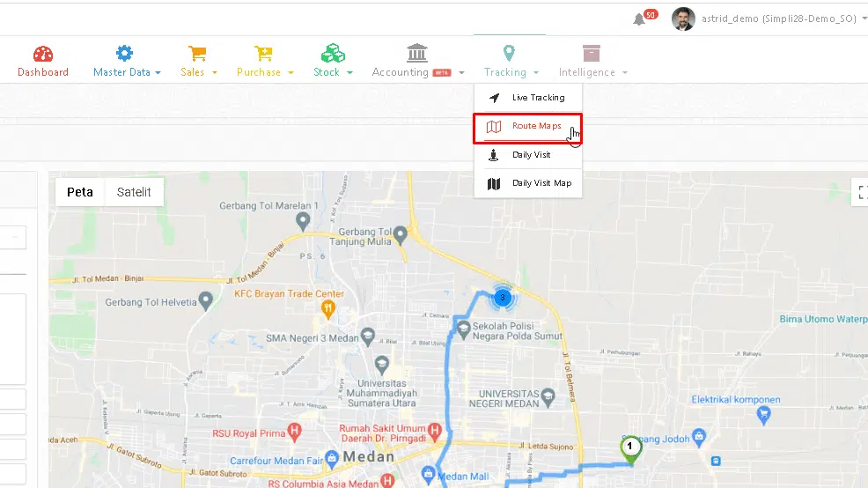
Task: Expand Sales dropdown arrow
Action: [214, 72]
